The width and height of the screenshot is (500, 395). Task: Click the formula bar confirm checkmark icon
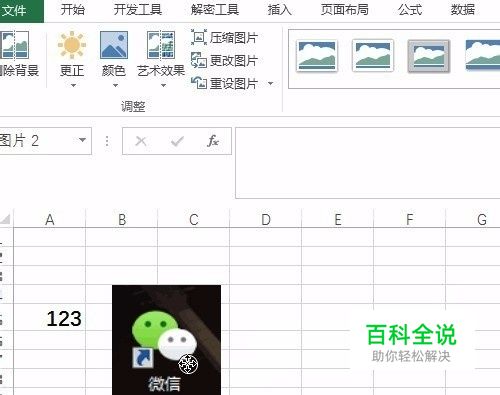(x=177, y=141)
